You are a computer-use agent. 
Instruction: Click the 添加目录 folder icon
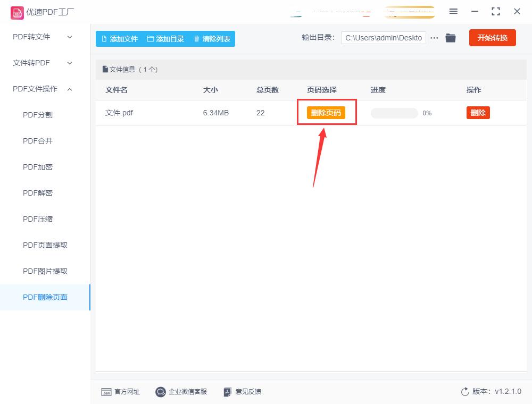pyautogui.click(x=151, y=38)
